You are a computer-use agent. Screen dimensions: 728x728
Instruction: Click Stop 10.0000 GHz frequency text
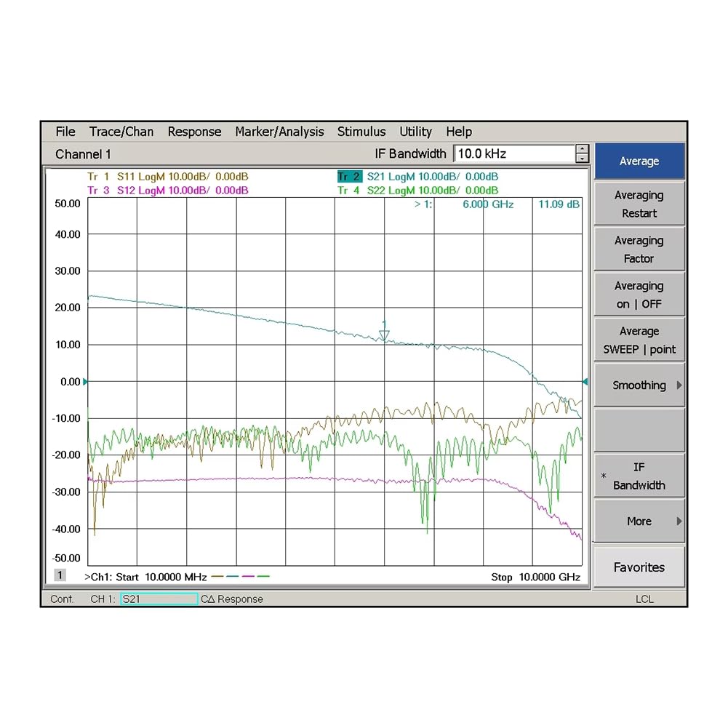point(536,577)
